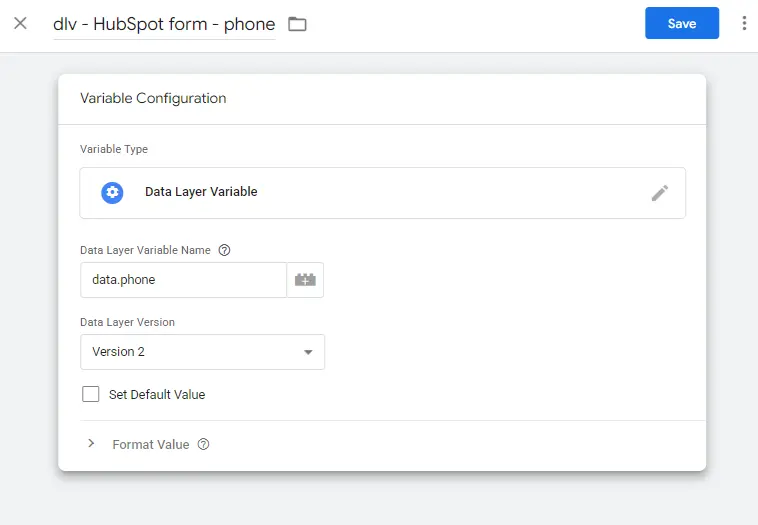This screenshot has height=525, width=758.
Task: Open the three-dot more options menu
Action: click(x=744, y=23)
